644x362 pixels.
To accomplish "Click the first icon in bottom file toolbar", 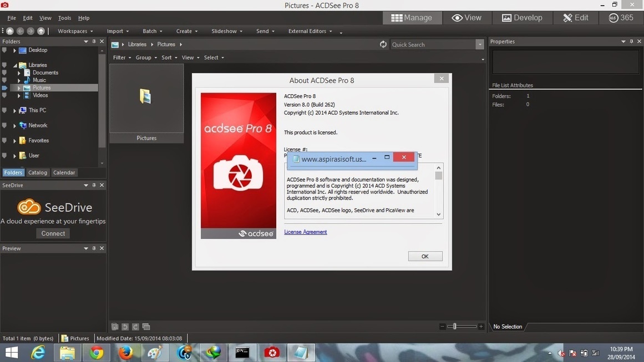I will coord(115,327).
